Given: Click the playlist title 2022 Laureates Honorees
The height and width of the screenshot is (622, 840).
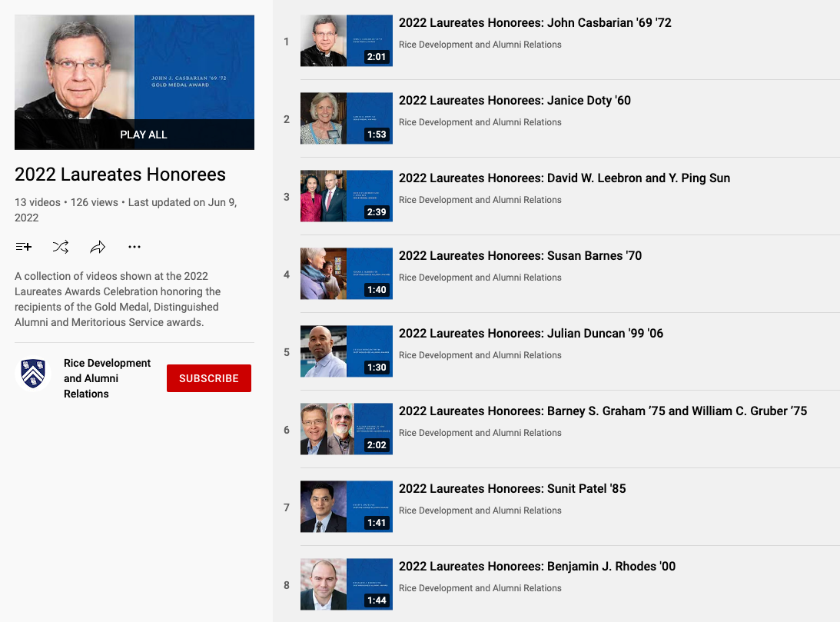Looking at the screenshot, I should pos(120,175).
